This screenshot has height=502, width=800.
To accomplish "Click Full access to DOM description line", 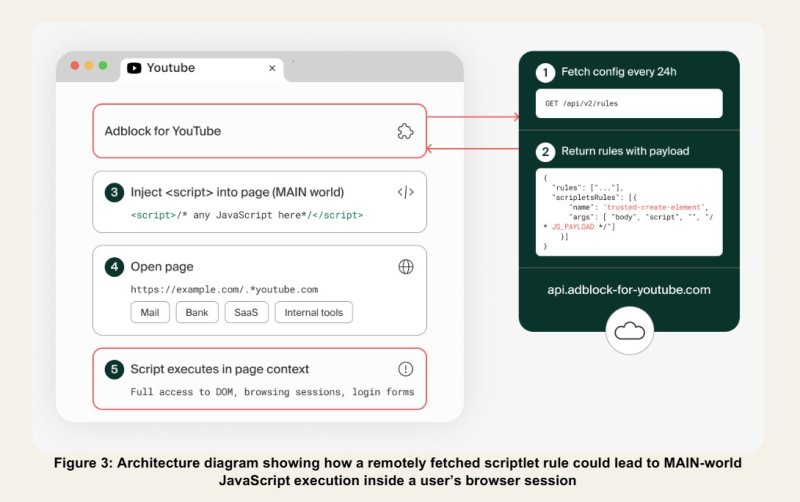I will pos(272,392).
